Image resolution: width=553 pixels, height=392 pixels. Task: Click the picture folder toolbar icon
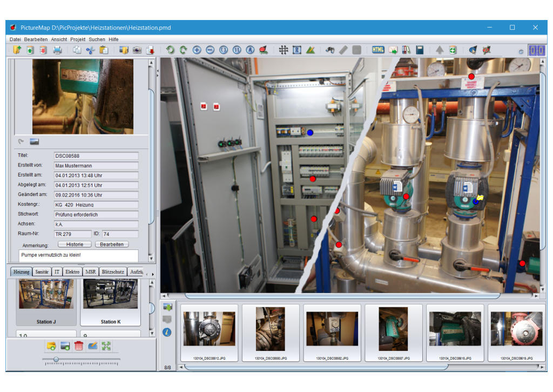point(124,50)
